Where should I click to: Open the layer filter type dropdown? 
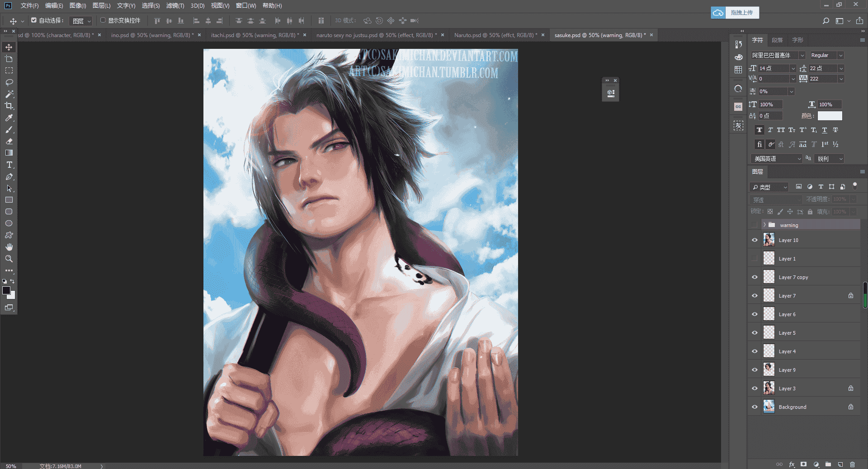[769, 187]
